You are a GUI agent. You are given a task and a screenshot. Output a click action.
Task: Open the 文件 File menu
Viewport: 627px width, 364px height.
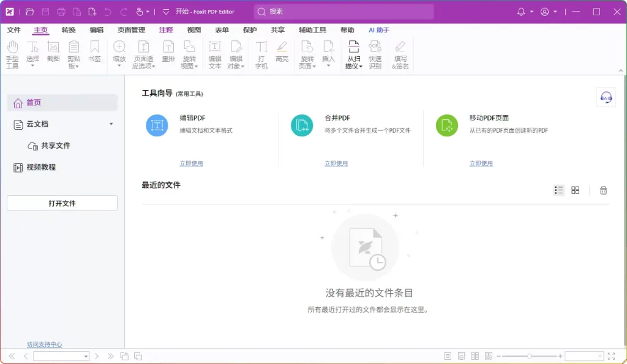coord(13,30)
